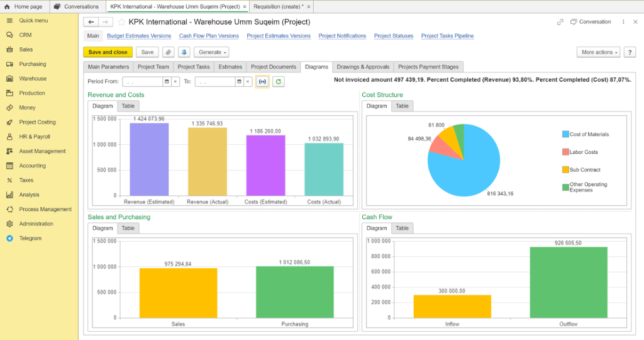Open Warehouse section in the sidebar

33,79
